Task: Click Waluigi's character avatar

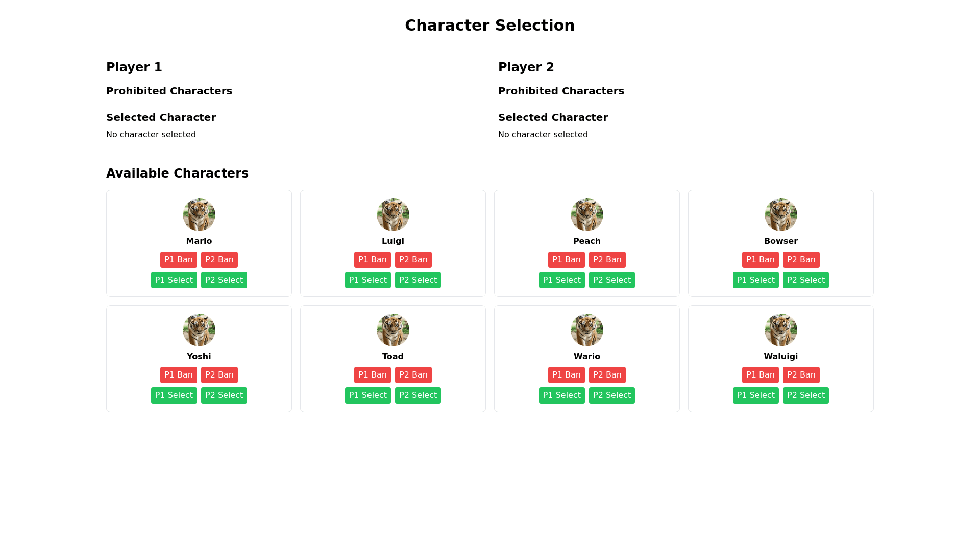Action: 781,330
